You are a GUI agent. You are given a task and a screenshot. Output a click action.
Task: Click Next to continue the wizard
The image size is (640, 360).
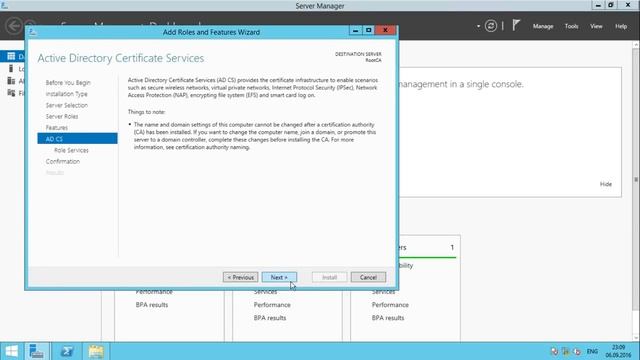coord(279,278)
